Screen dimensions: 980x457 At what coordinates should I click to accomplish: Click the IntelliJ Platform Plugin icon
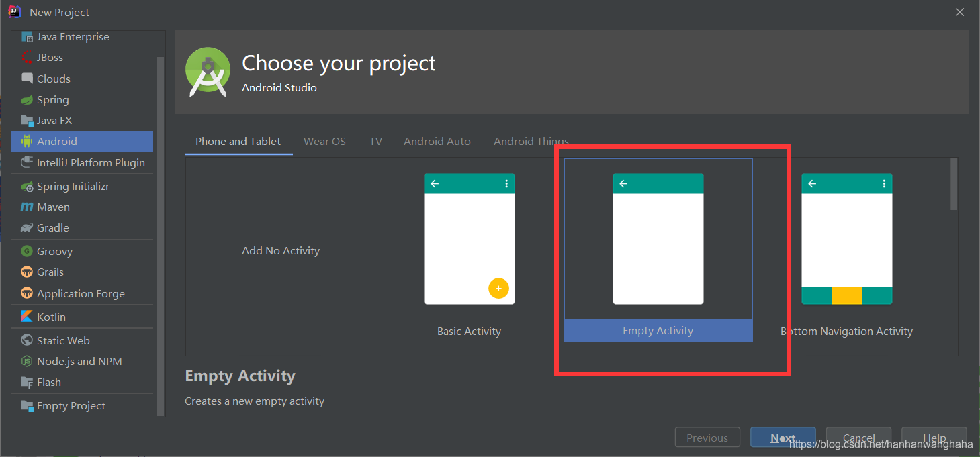[27, 162]
